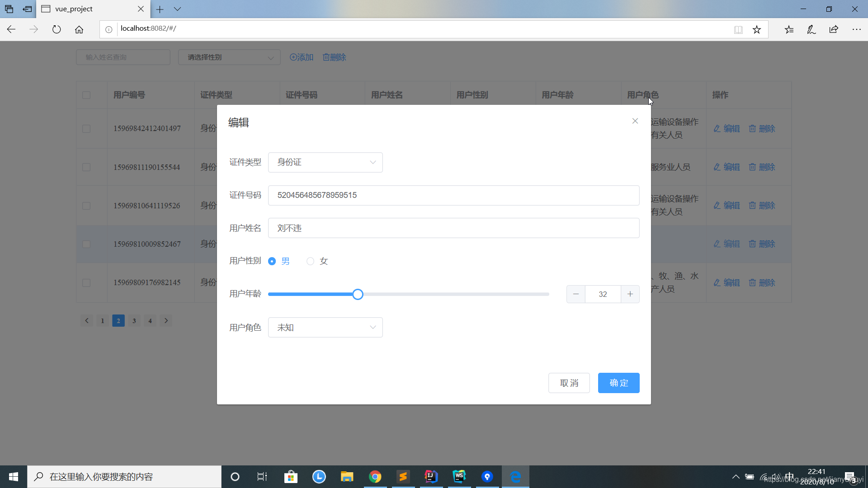868x488 pixels.
Task: Add page to favorites with star icon
Action: 757,30
